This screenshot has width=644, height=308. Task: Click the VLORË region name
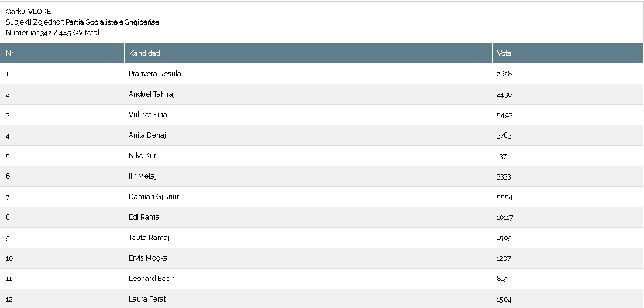[x=39, y=12]
